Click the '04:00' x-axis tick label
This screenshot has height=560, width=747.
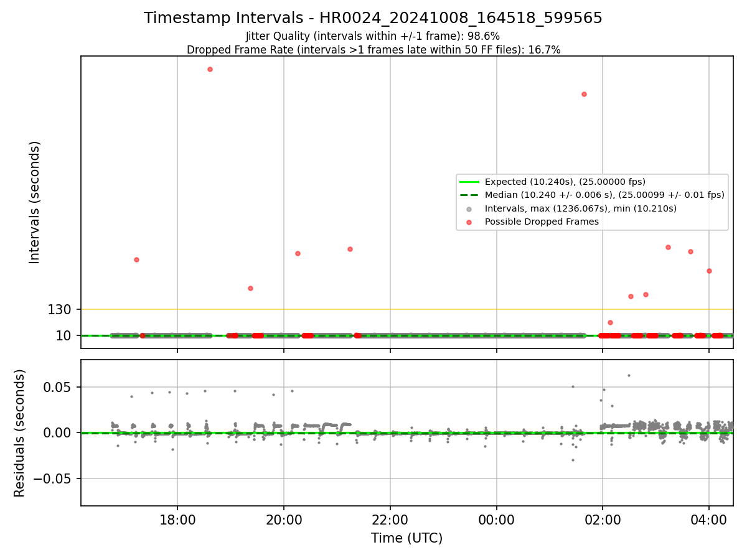point(709,519)
